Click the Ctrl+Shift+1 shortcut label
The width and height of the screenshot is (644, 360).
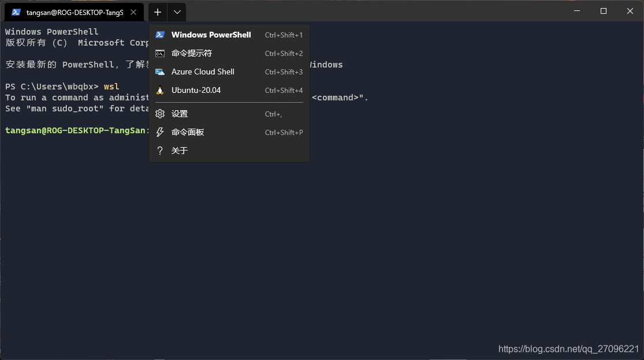[284, 35]
